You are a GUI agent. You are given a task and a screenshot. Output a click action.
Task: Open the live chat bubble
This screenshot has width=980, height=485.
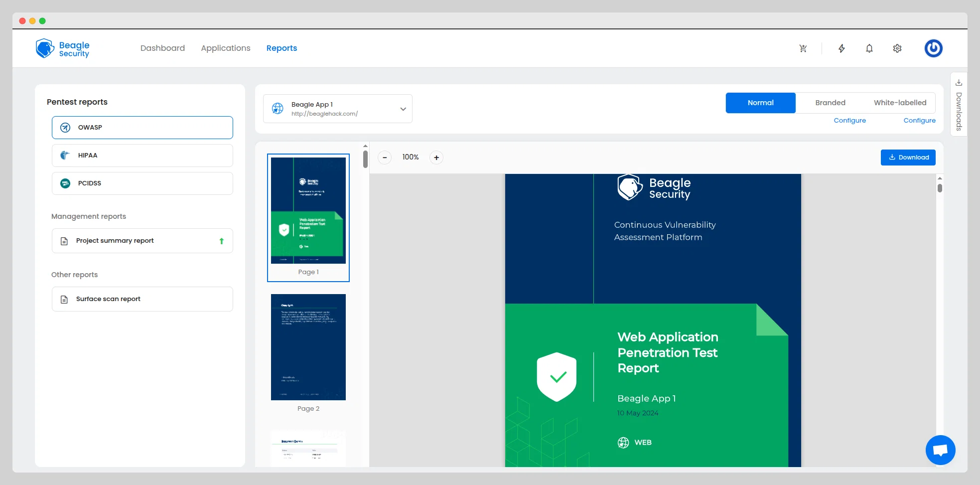(x=940, y=450)
